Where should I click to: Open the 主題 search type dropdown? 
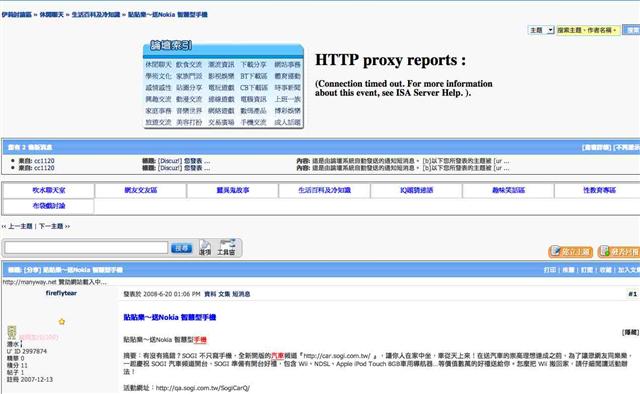(x=541, y=30)
